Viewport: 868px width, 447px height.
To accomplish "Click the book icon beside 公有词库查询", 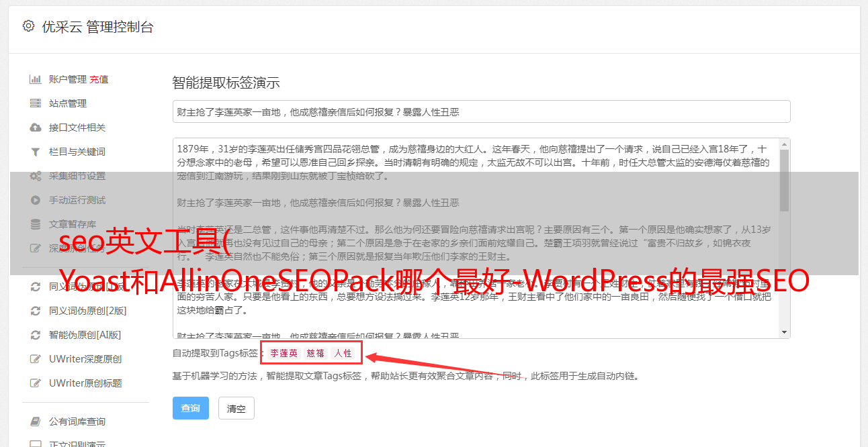I will (x=36, y=421).
